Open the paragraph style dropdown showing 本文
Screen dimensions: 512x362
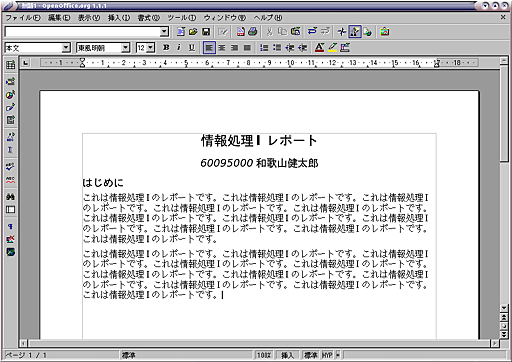(x=66, y=48)
